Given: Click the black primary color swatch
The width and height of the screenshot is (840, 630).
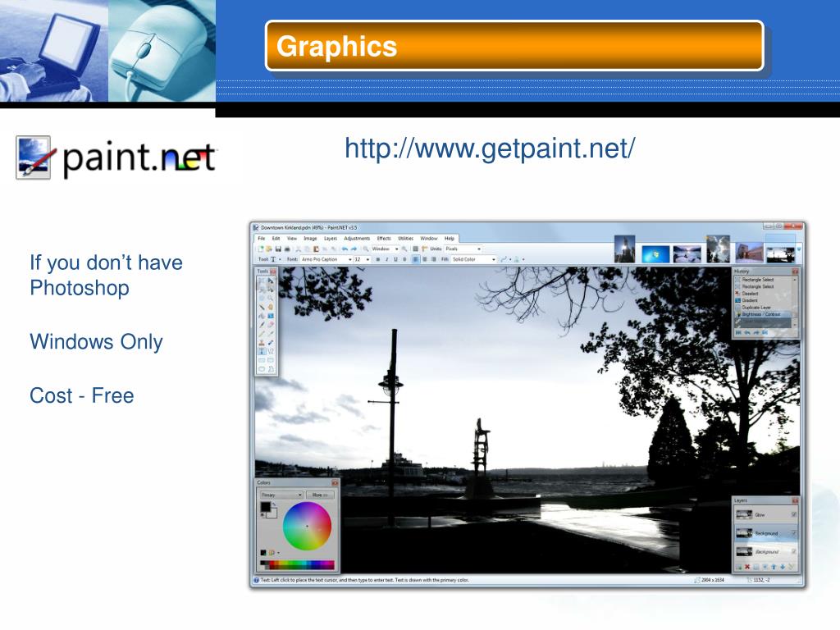Looking at the screenshot, I should 265,507.
